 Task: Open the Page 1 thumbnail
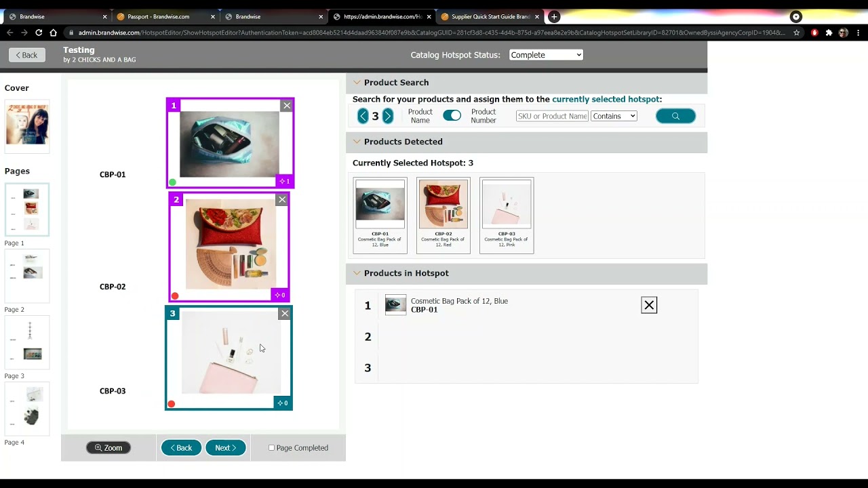[x=27, y=210]
